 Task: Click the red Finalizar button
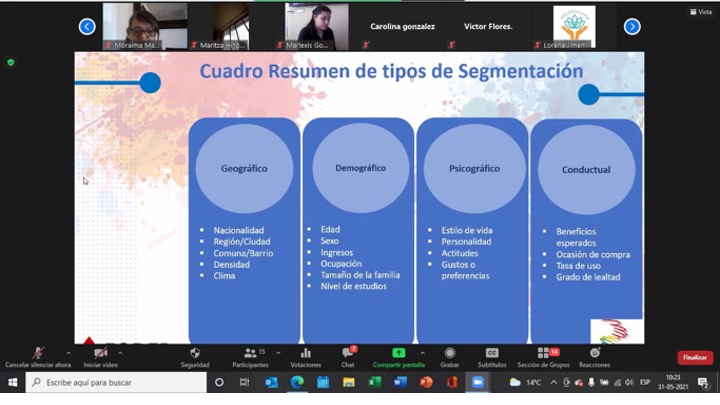coord(694,357)
